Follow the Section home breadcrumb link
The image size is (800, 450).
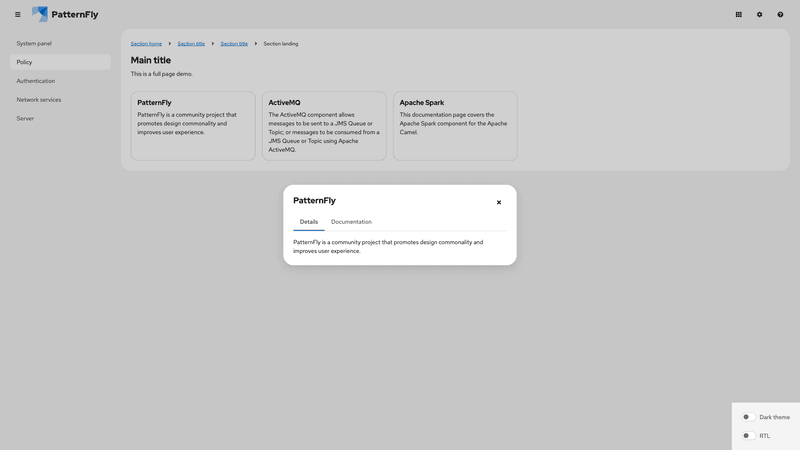click(146, 44)
